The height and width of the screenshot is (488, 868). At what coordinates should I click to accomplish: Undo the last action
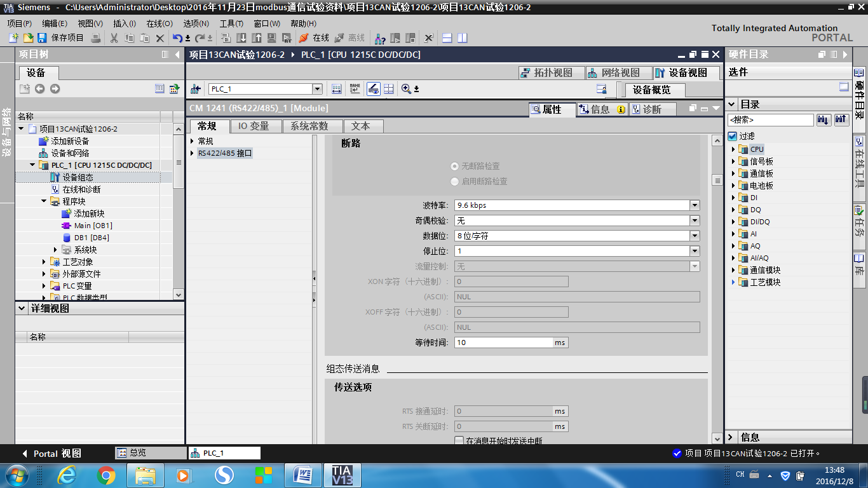(178, 38)
